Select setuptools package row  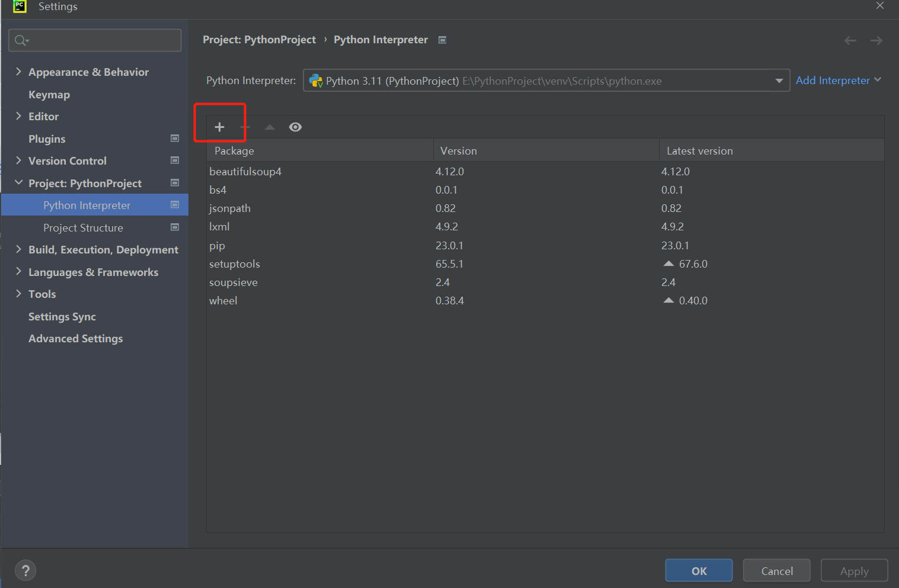pyautogui.click(x=545, y=264)
